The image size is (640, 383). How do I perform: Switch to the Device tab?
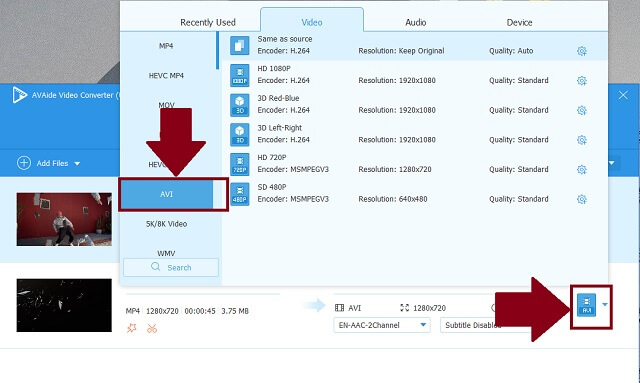(x=519, y=22)
